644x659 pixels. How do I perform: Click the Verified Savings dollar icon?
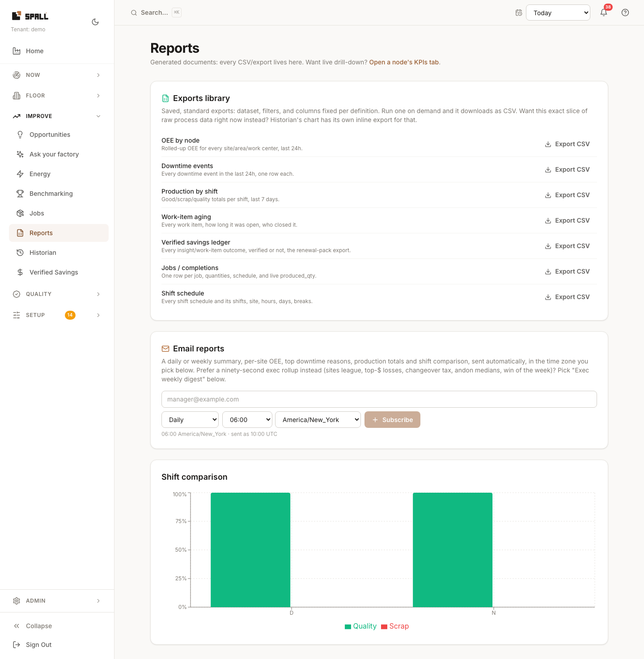pyautogui.click(x=20, y=272)
